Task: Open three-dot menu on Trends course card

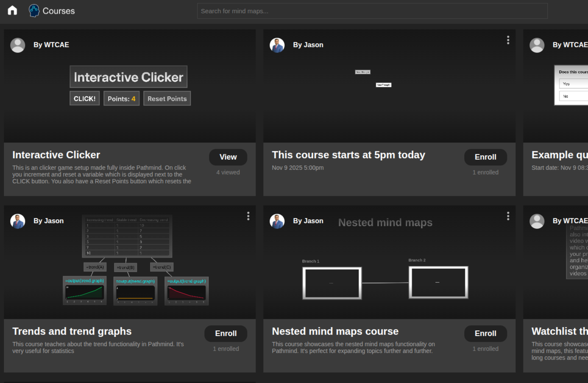Action: click(248, 216)
